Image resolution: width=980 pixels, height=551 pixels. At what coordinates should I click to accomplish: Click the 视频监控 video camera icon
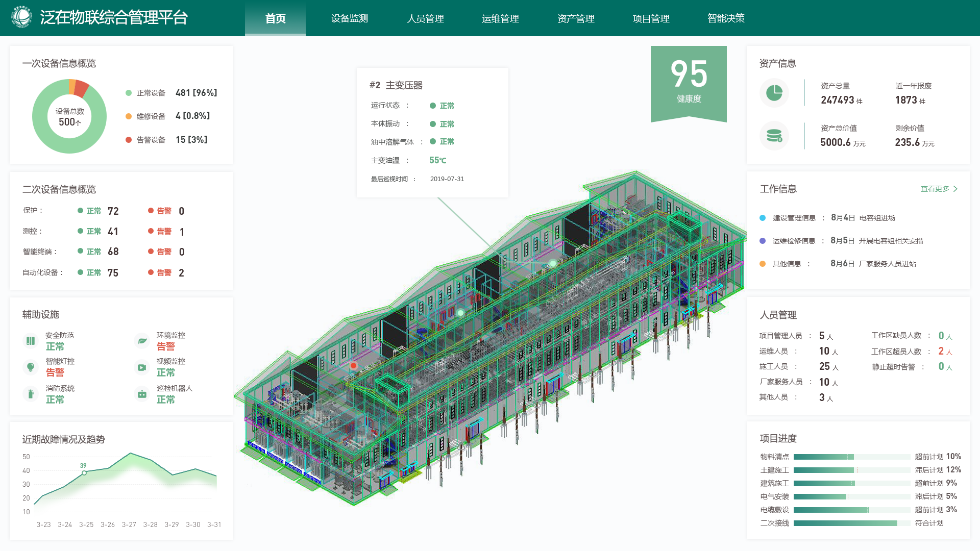point(142,367)
